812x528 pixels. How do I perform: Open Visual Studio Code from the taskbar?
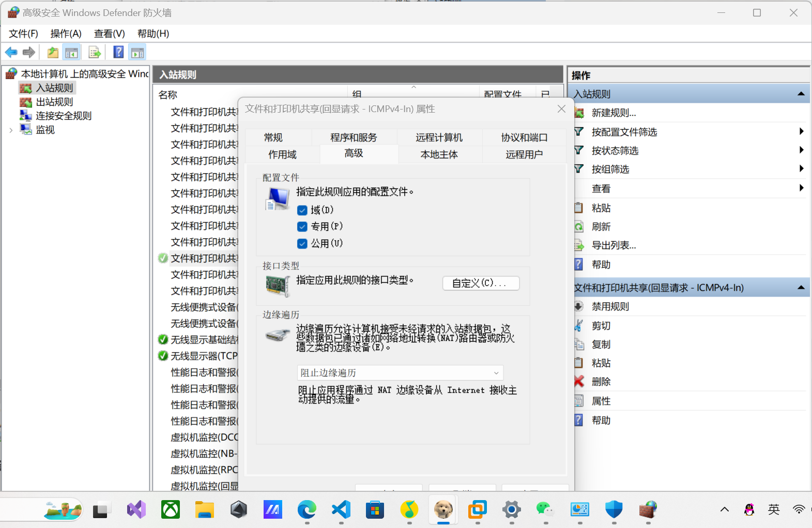click(x=341, y=510)
